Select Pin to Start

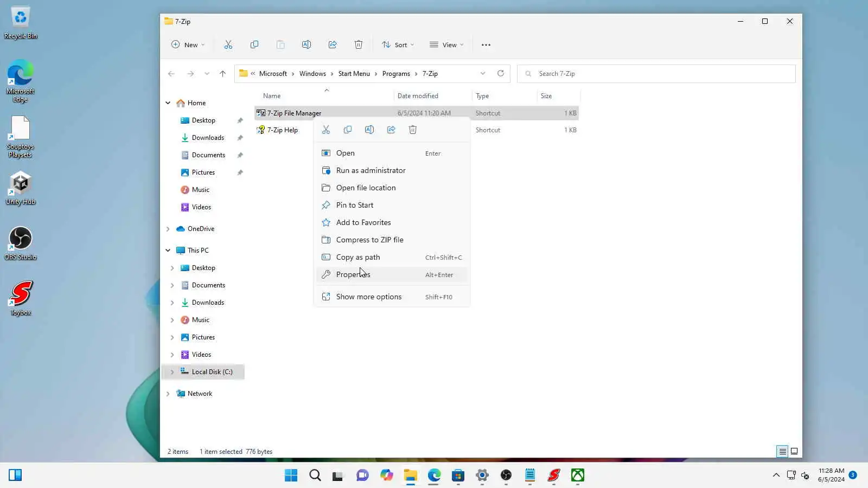[x=392, y=206]
